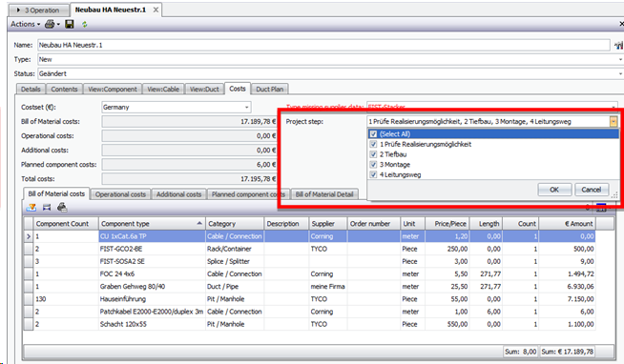Click the row indicator arrow of first row

tap(28, 236)
